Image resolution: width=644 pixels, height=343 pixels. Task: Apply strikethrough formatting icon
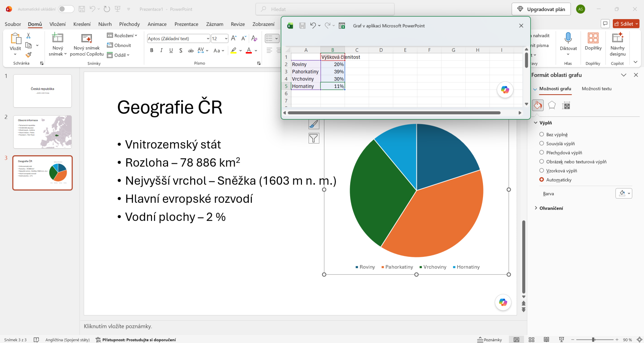tap(191, 50)
